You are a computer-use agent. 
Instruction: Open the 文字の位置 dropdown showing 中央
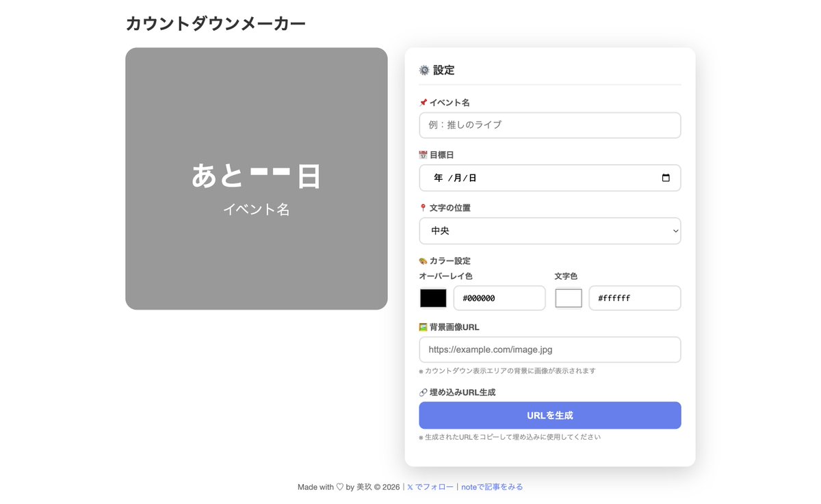pos(550,230)
